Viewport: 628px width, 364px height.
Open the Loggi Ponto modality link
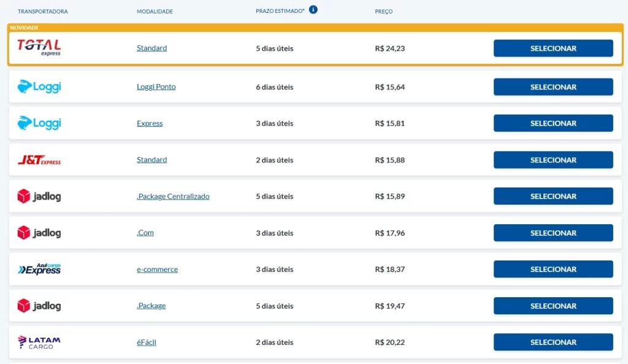pos(156,87)
